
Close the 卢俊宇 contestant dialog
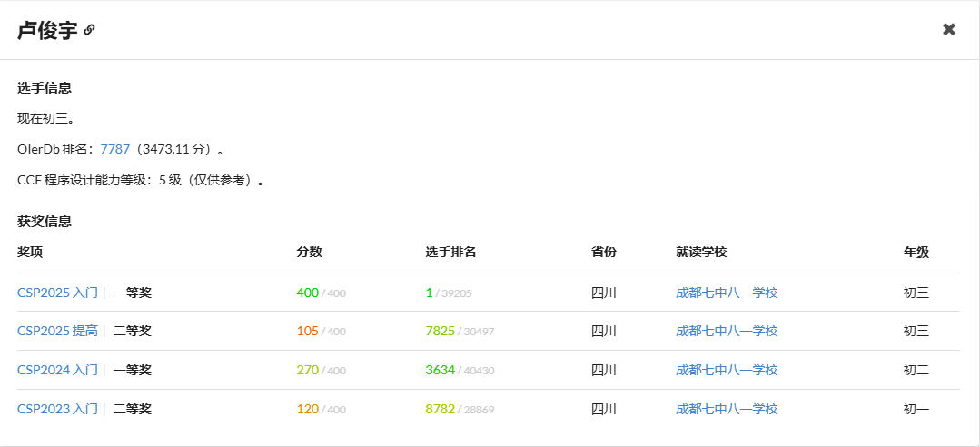click(949, 29)
